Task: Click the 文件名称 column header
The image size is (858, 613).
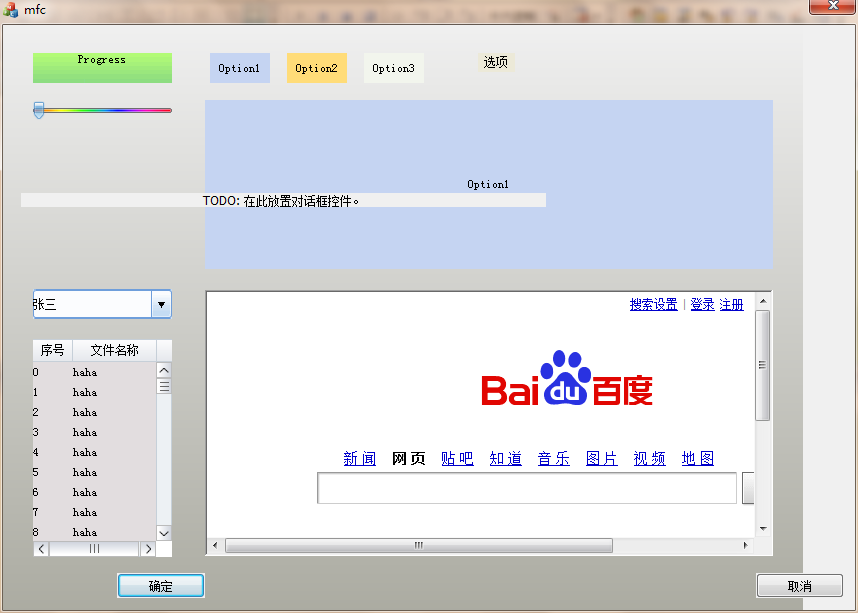Action: tap(114, 350)
